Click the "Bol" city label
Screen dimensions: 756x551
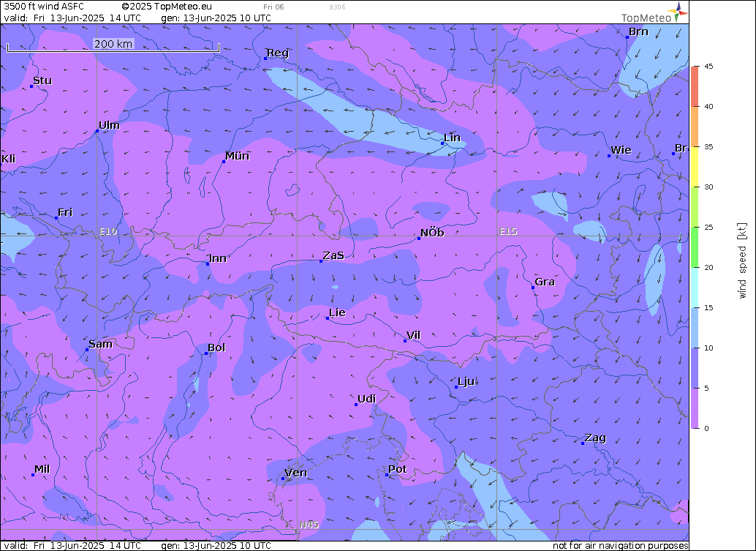pyautogui.click(x=216, y=348)
